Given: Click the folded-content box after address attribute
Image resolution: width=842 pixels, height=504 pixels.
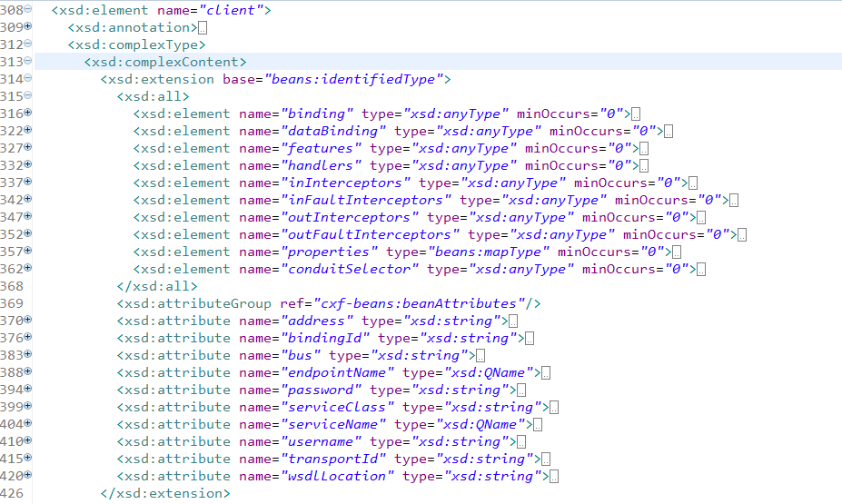Looking at the screenshot, I should point(513,321).
